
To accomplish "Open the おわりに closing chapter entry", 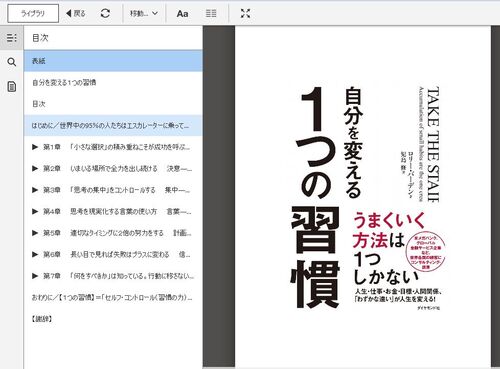I will (112, 297).
